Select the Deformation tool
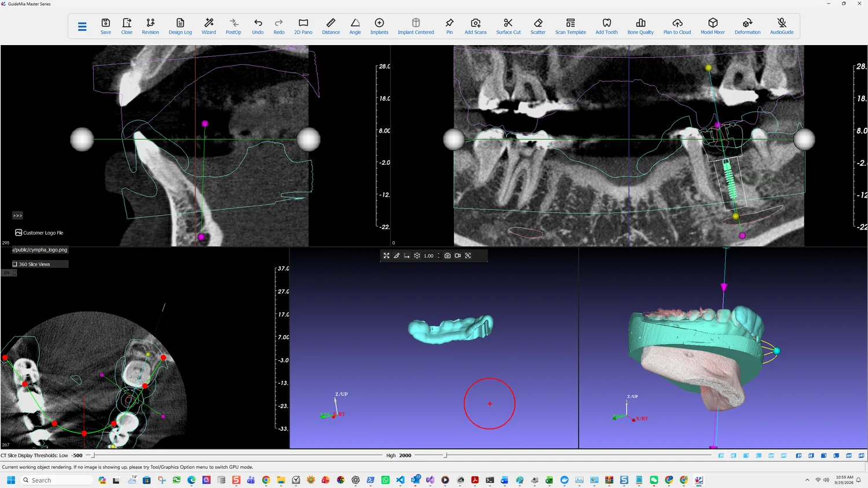 point(748,26)
